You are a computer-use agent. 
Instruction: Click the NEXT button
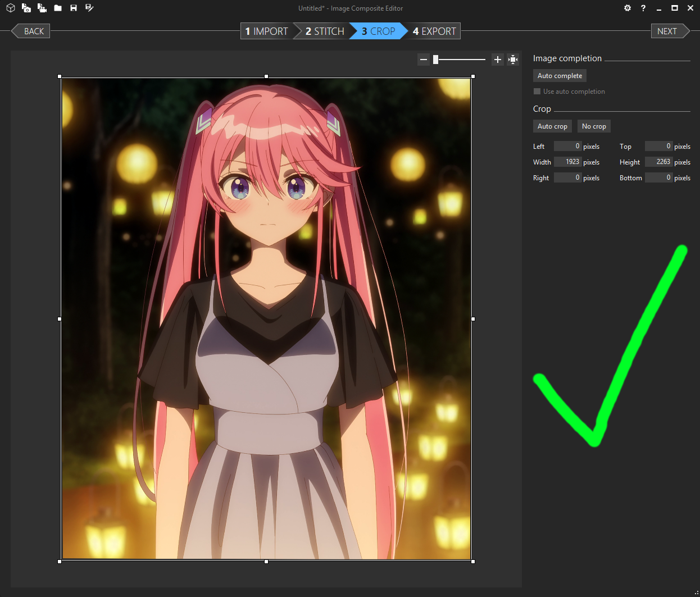click(670, 31)
